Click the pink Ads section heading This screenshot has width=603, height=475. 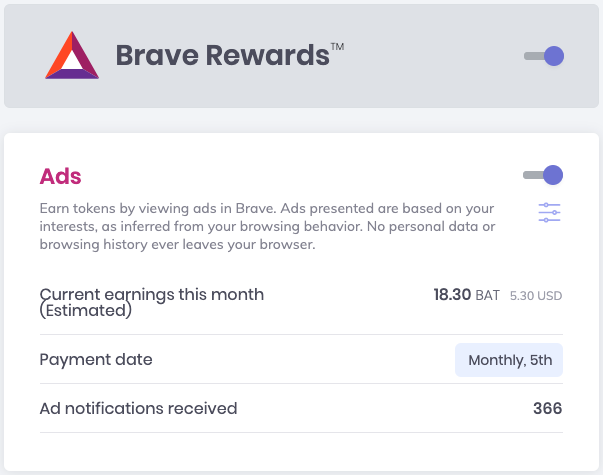tap(60, 177)
